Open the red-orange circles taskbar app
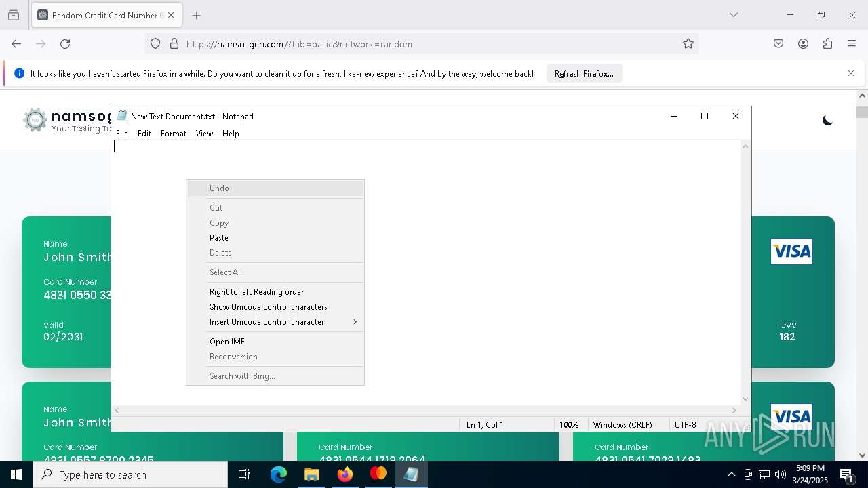The width and height of the screenshot is (868, 488). (378, 474)
